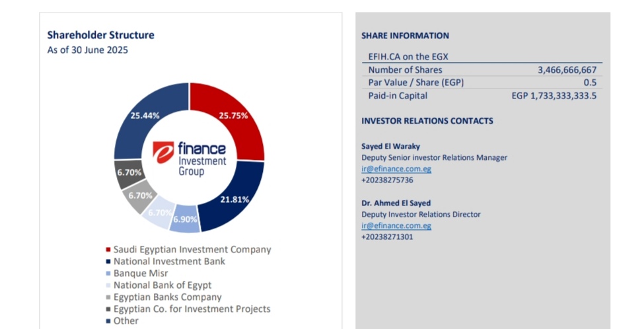This screenshot has width=644, height=329.
Task: Click the Paid-in Capital EGP value
Action: click(x=554, y=96)
